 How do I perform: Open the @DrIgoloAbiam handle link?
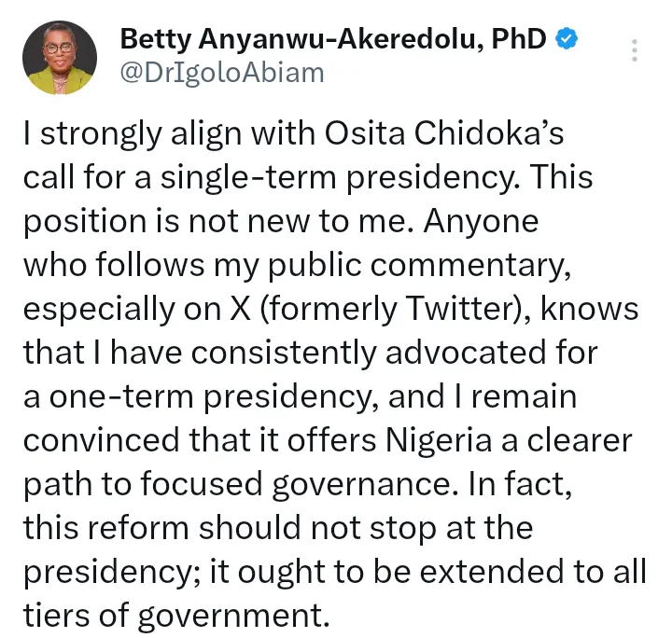tap(222, 73)
